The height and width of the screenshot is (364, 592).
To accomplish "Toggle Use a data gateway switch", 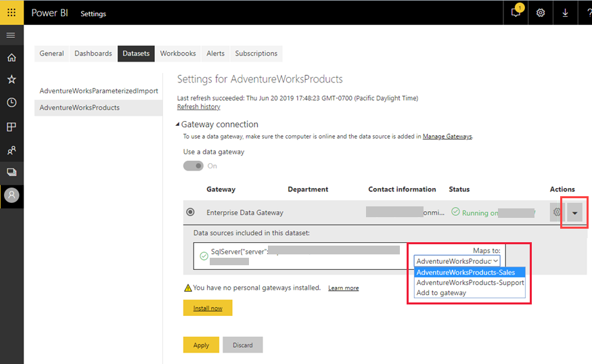I will click(193, 166).
